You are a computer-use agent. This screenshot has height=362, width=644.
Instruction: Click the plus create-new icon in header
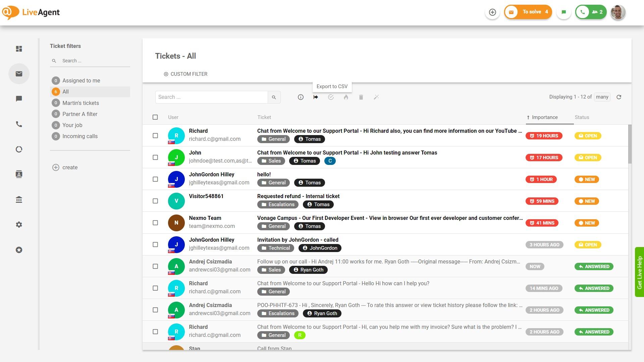pyautogui.click(x=492, y=12)
